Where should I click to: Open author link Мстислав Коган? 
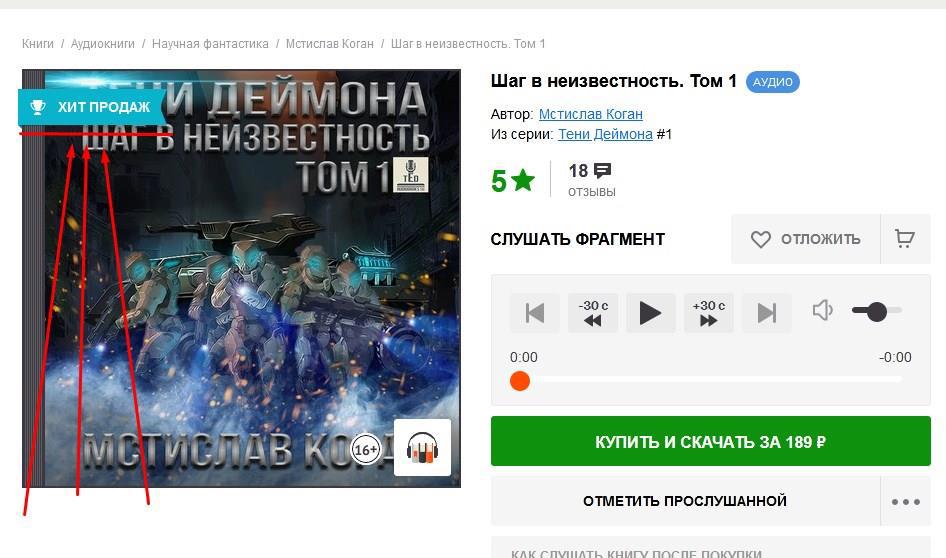[x=591, y=114]
